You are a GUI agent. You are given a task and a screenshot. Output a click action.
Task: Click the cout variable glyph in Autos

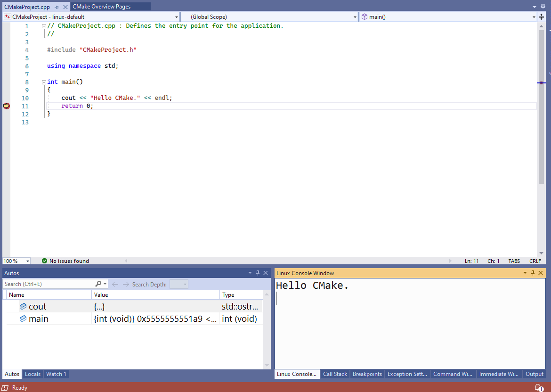pyautogui.click(x=23, y=306)
